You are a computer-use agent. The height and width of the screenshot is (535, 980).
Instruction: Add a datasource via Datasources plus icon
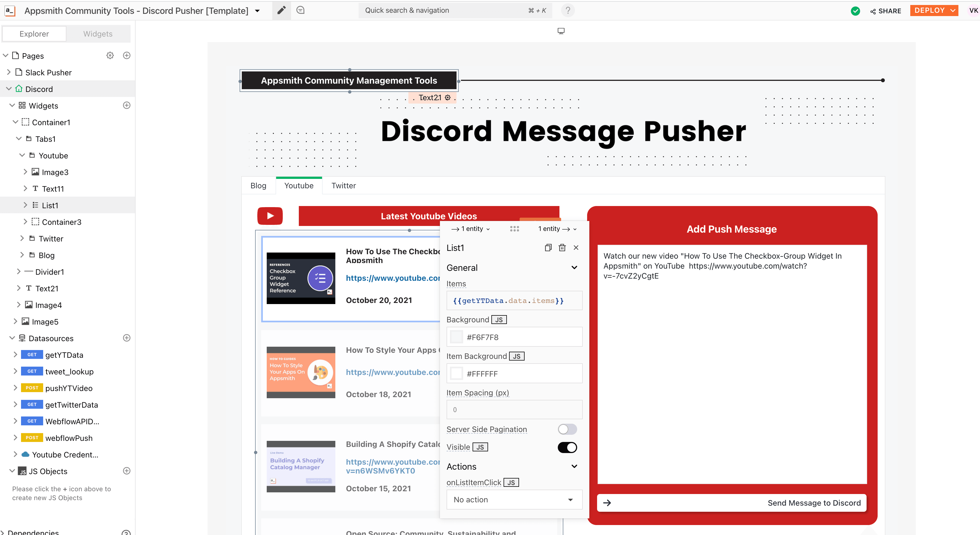[127, 338]
